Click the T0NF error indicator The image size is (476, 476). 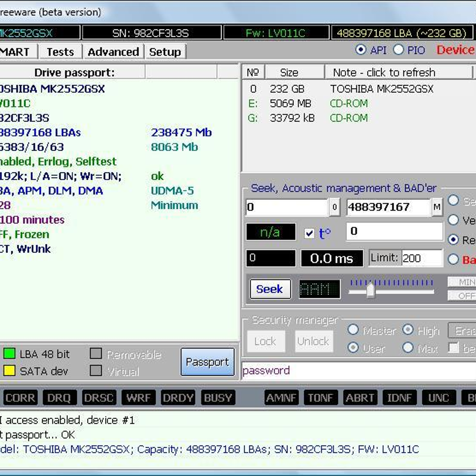(x=321, y=398)
